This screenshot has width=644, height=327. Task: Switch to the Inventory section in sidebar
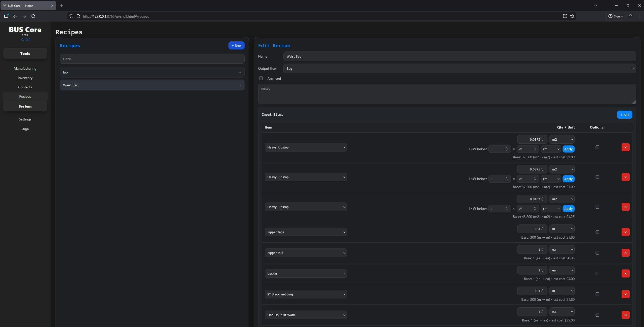tap(25, 78)
